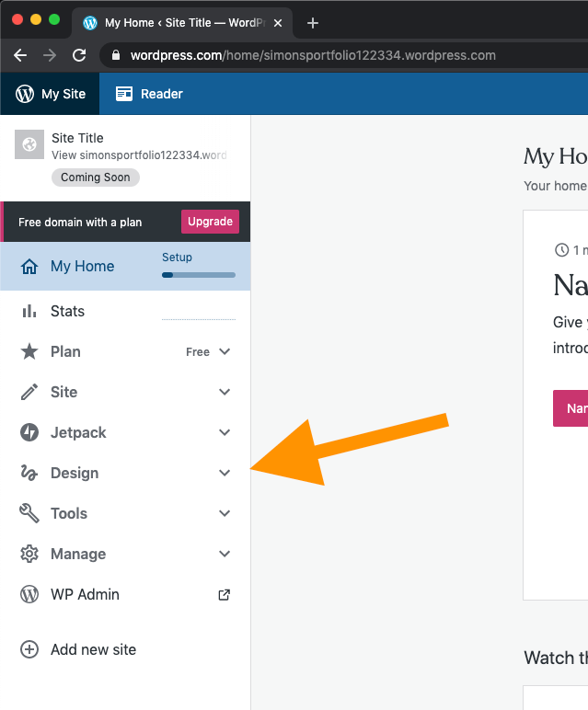Click the pink button on the task card
This screenshot has width=588, height=710.
click(571, 408)
